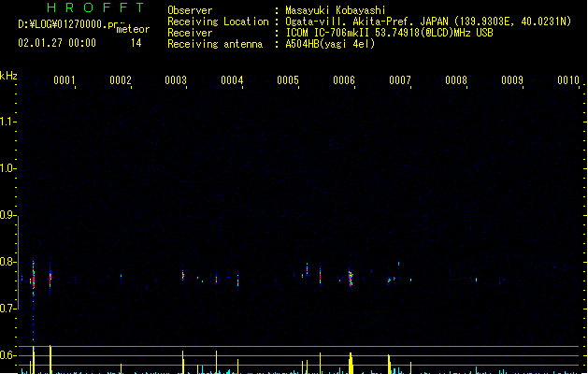Viewport: 588px width, 374px height.
Task: Click the tall yellow power spike under 0006
Action: pos(351,363)
